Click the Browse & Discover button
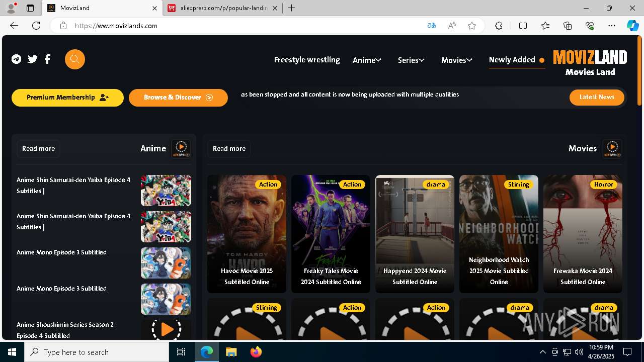Image resolution: width=644 pixels, height=362 pixels. [x=178, y=98]
